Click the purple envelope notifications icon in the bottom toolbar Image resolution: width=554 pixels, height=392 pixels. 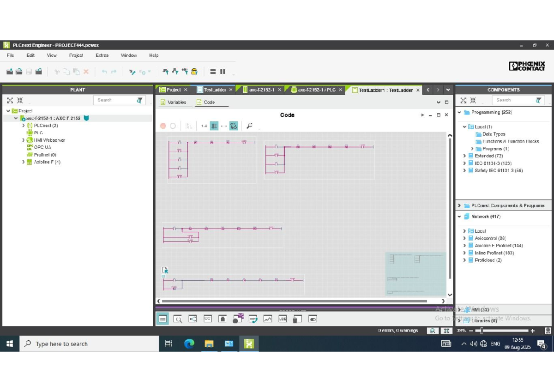pyautogui.click(x=238, y=318)
